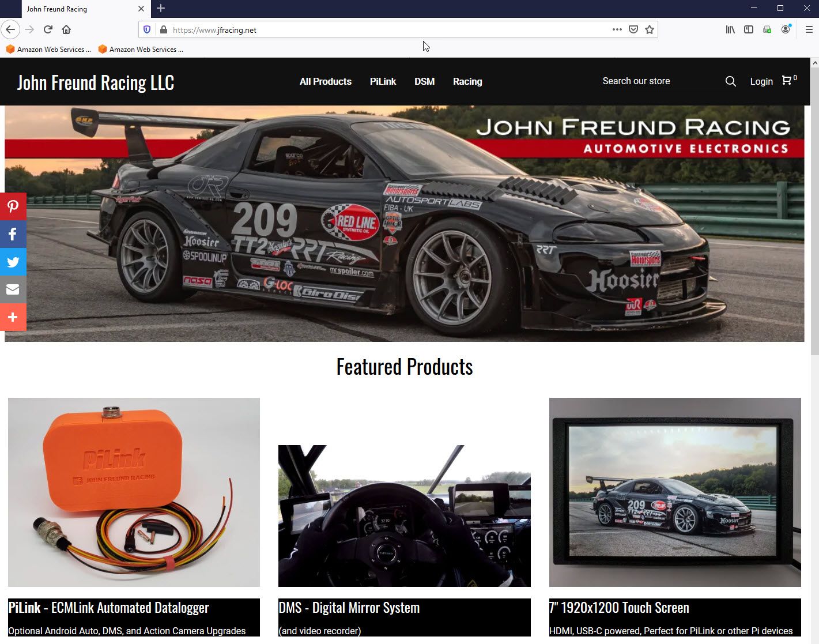Click 'Optional Android Auto, DMS' subtitle text

127,631
